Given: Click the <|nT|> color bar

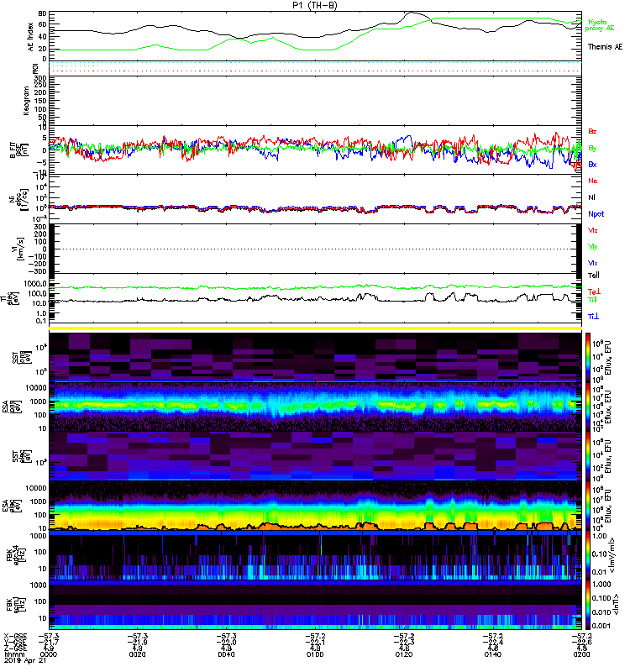Looking at the screenshot, I should (588, 605).
